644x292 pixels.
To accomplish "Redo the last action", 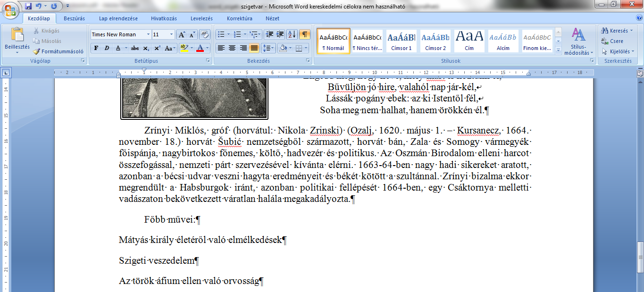I will pos(54,6).
